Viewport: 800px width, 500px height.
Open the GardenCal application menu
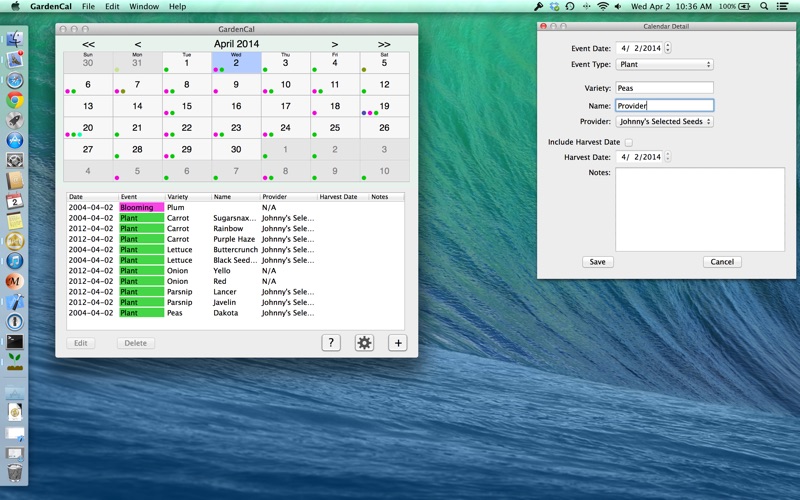pos(51,6)
